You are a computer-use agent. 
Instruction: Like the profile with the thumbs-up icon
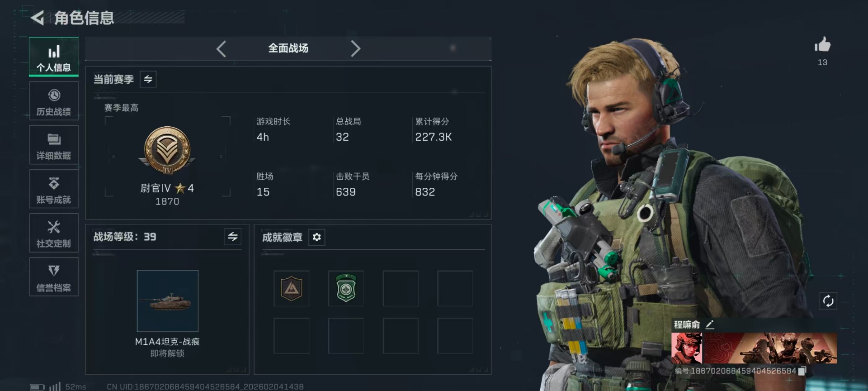click(822, 45)
